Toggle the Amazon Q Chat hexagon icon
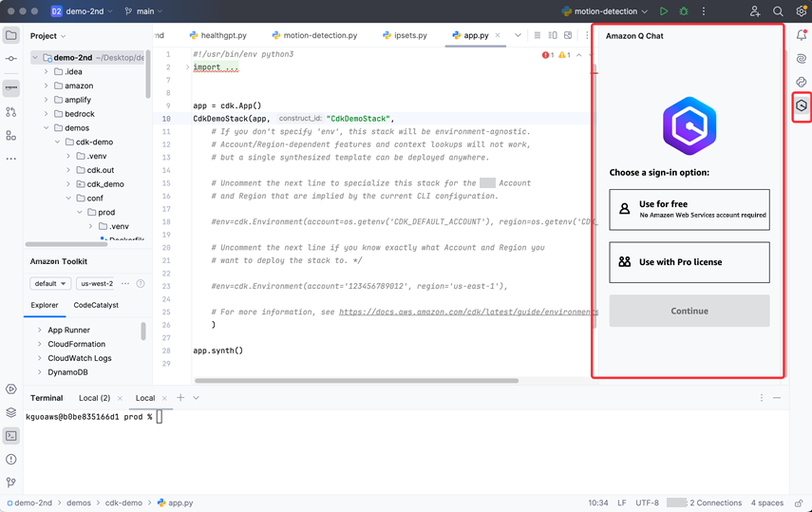 [x=802, y=105]
